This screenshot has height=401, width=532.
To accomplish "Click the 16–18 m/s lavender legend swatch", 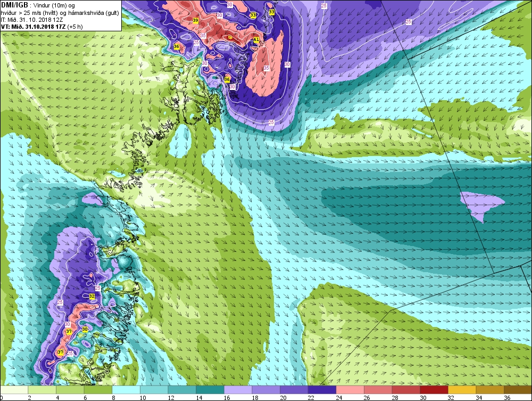I will tap(238, 390).
